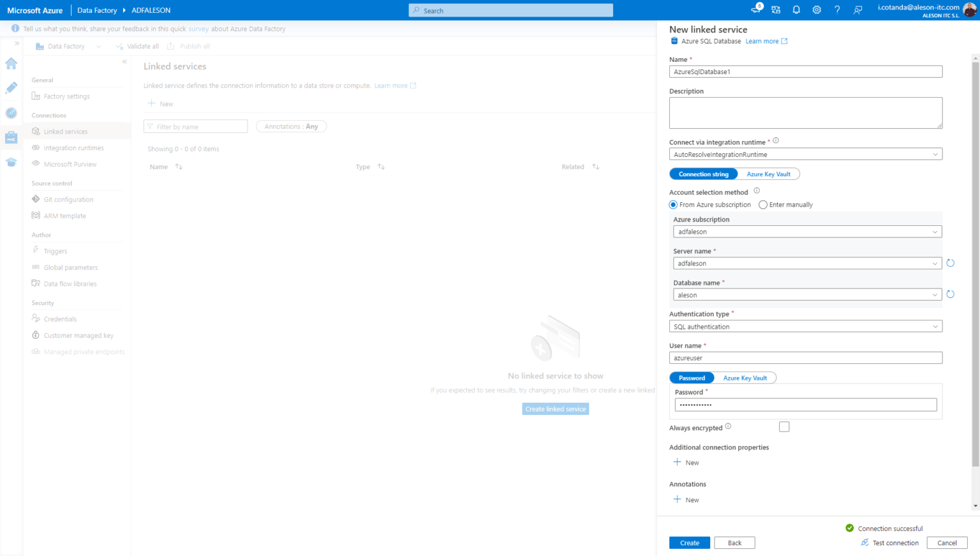Screen dimensions: 980x556
Task: Click Test connection
Action: tap(889, 543)
